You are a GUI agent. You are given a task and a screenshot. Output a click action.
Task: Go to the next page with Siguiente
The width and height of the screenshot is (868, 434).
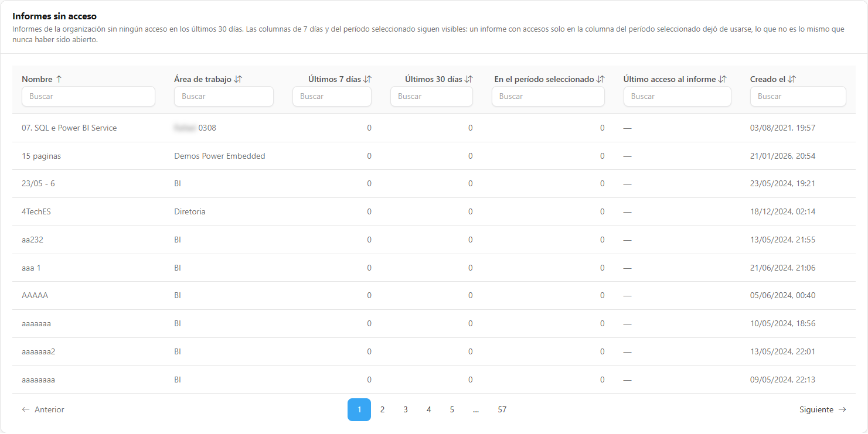(x=823, y=410)
